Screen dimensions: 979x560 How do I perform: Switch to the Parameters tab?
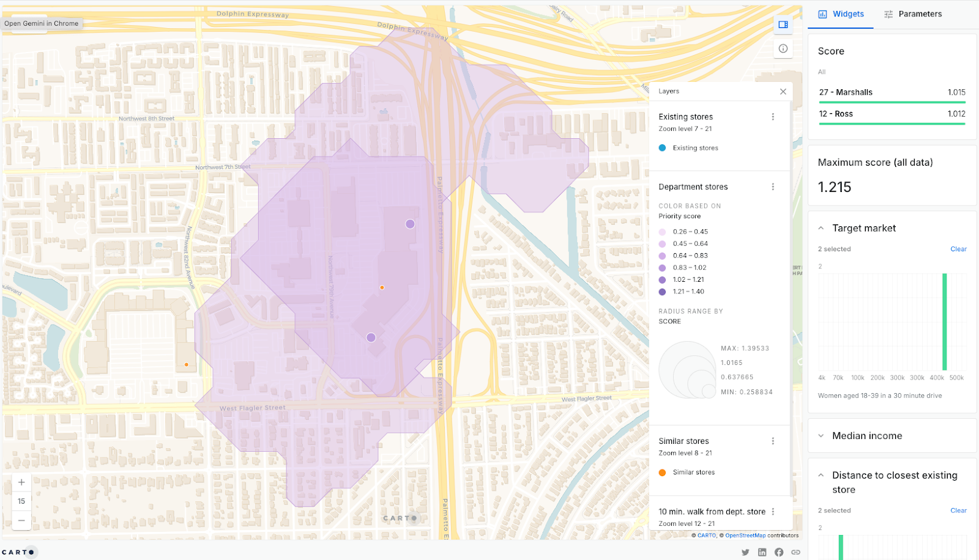[913, 14]
